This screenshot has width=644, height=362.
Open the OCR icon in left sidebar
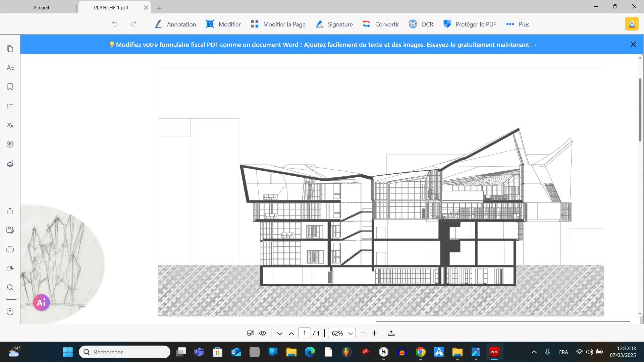click(10, 144)
